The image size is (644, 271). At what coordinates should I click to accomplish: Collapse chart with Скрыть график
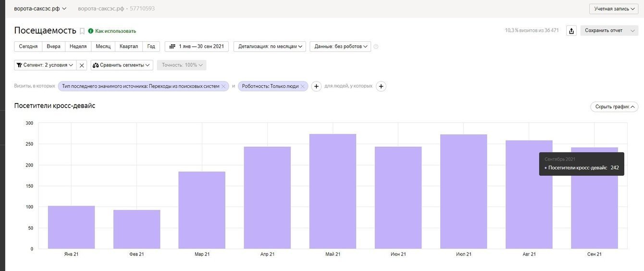coord(614,107)
